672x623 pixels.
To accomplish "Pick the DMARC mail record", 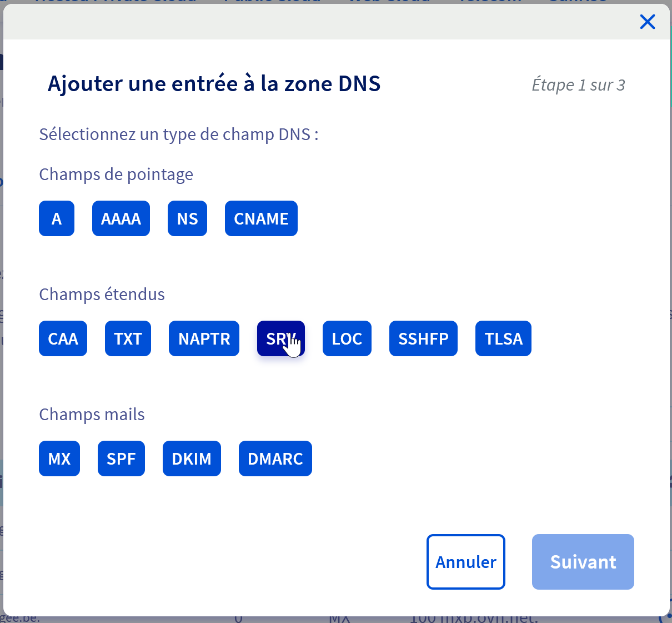I will click(x=275, y=458).
